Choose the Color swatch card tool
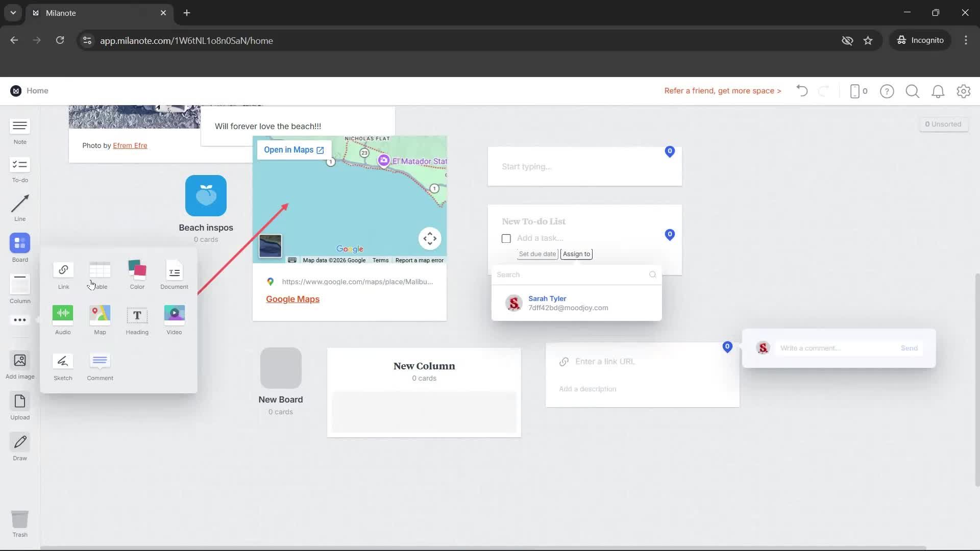This screenshot has height=551, width=980. pyautogui.click(x=137, y=270)
